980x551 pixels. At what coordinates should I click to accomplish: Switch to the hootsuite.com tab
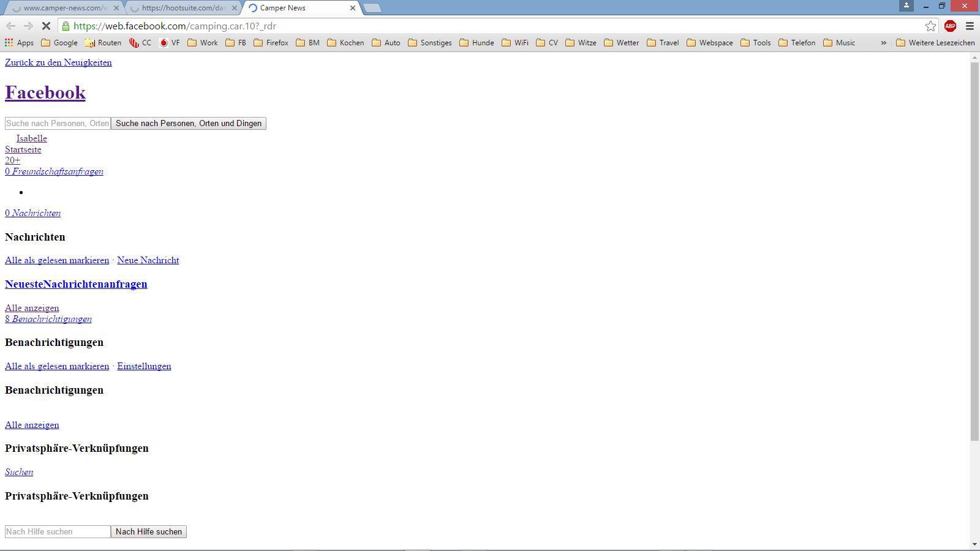(183, 8)
